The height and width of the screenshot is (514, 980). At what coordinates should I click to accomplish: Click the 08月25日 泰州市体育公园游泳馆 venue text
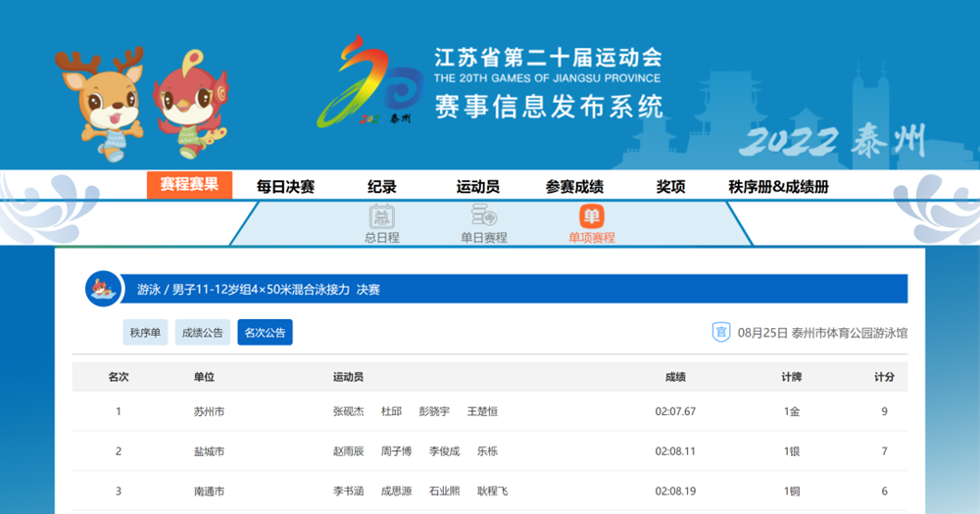pos(822,333)
